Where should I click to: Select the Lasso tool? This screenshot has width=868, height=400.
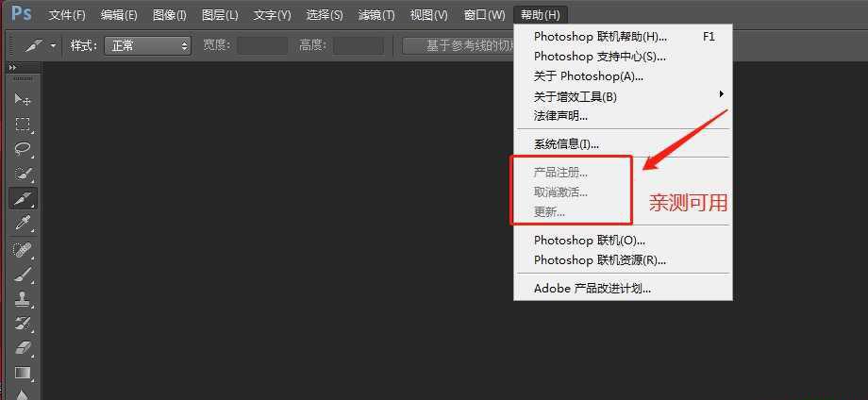[23, 149]
